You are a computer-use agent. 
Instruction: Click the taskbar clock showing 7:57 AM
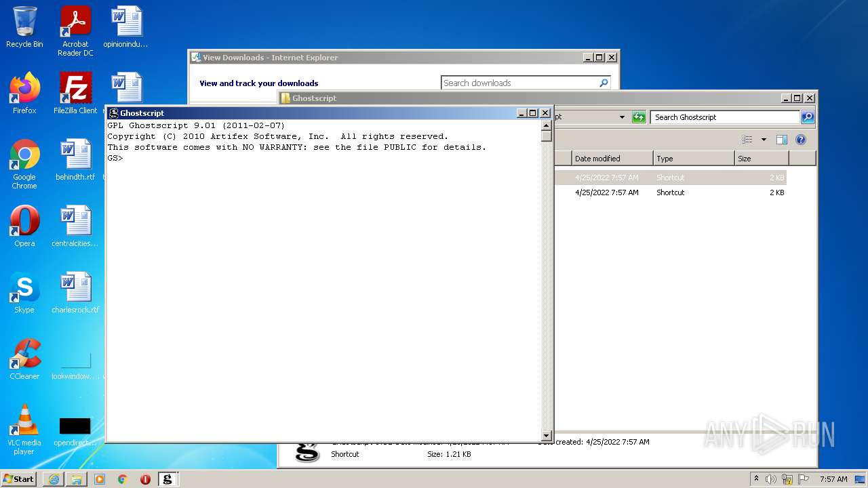[x=833, y=479]
